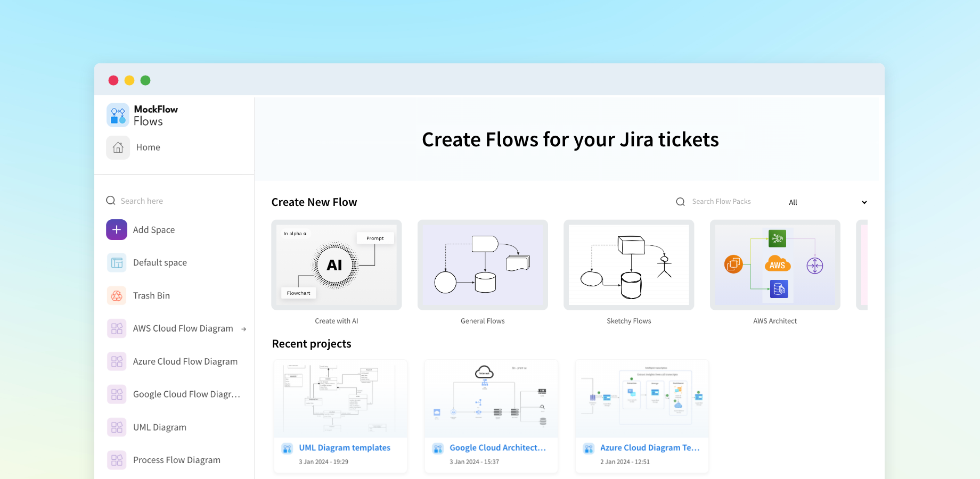Open the Default space icon

pos(117,263)
